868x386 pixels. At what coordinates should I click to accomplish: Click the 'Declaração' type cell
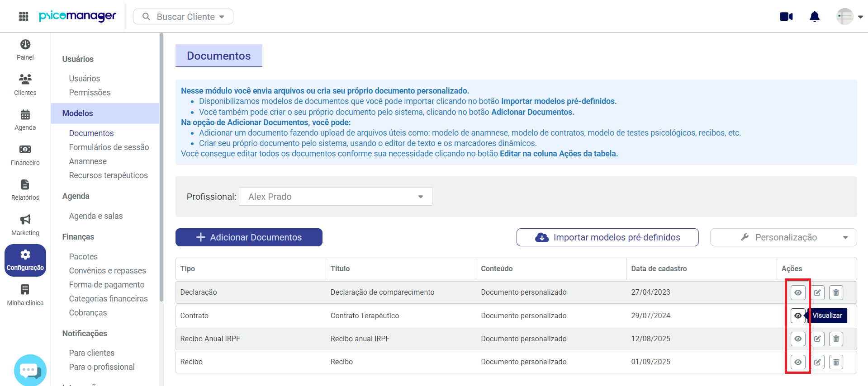(199, 292)
